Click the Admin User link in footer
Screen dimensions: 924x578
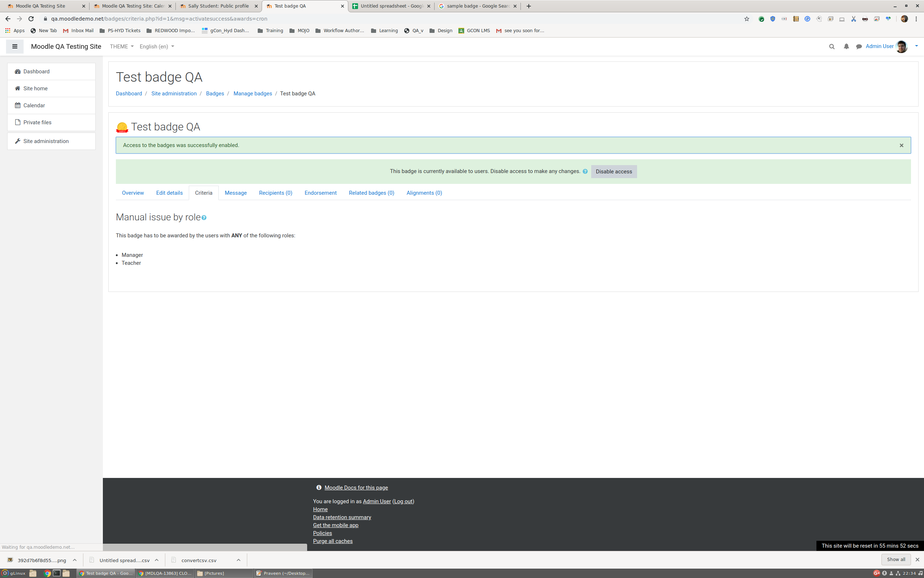pos(376,501)
